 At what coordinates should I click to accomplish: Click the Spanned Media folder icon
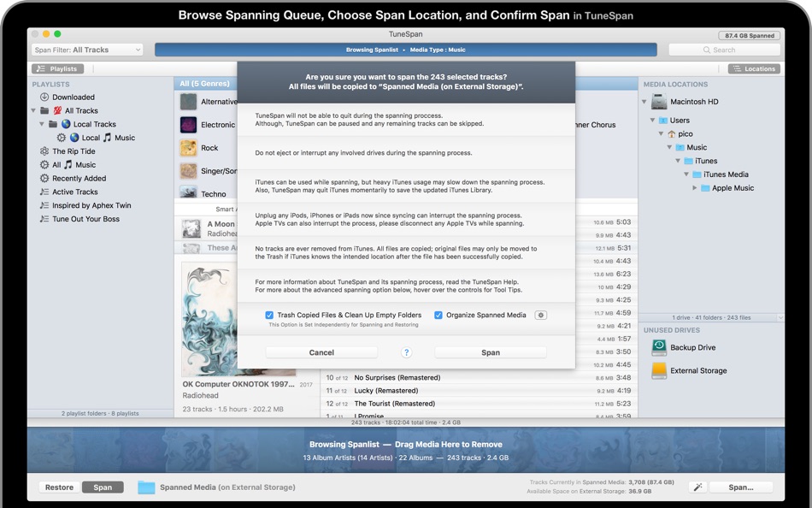coord(146,487)
